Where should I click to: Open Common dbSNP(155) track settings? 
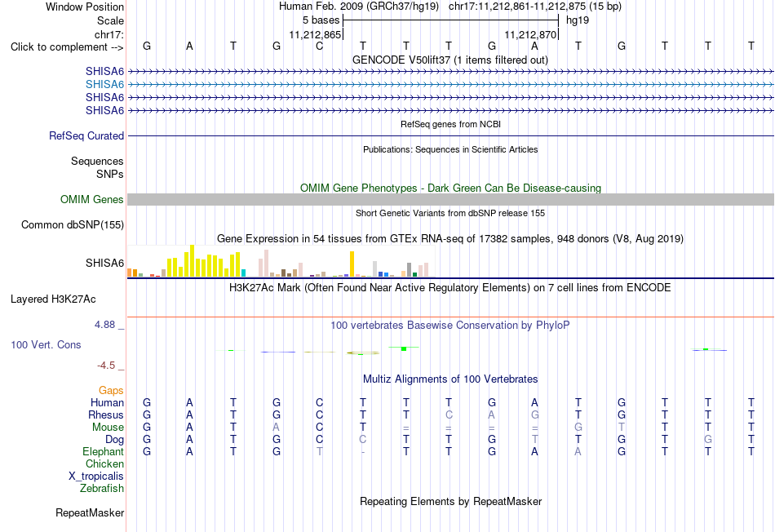tap(72, 225)
